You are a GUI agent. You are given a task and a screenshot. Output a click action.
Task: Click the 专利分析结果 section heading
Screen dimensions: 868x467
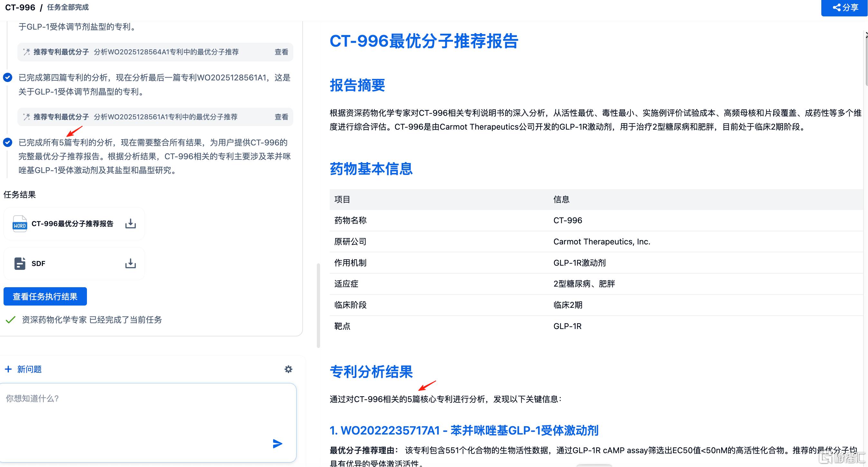[x=371, y=372]
